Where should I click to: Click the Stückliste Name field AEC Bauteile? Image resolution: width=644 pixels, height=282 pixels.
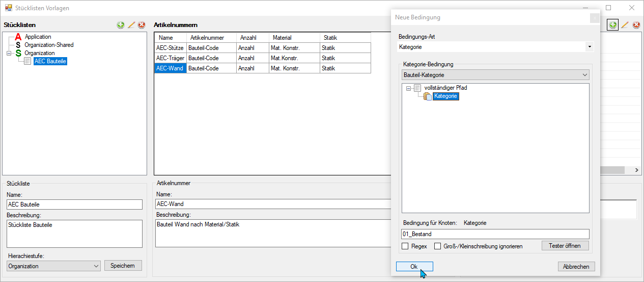click(74, 204)
